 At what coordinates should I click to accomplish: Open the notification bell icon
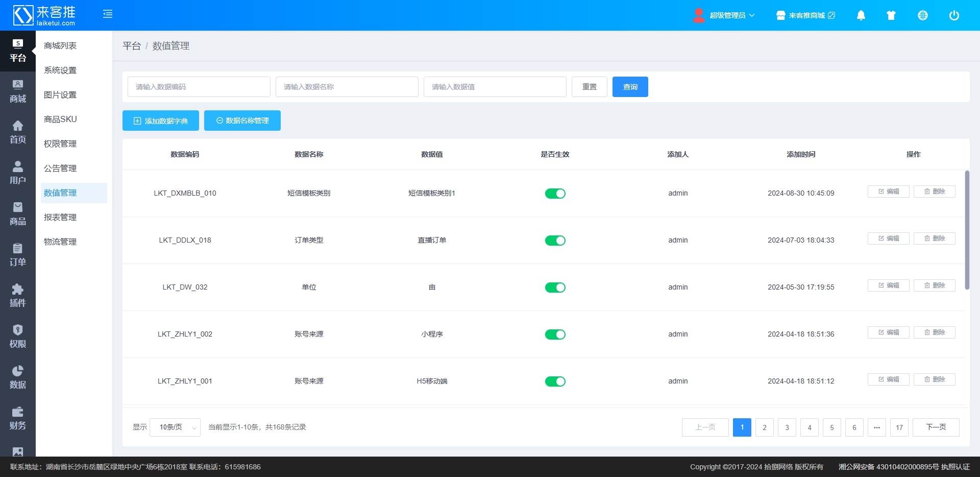(861, 15)
